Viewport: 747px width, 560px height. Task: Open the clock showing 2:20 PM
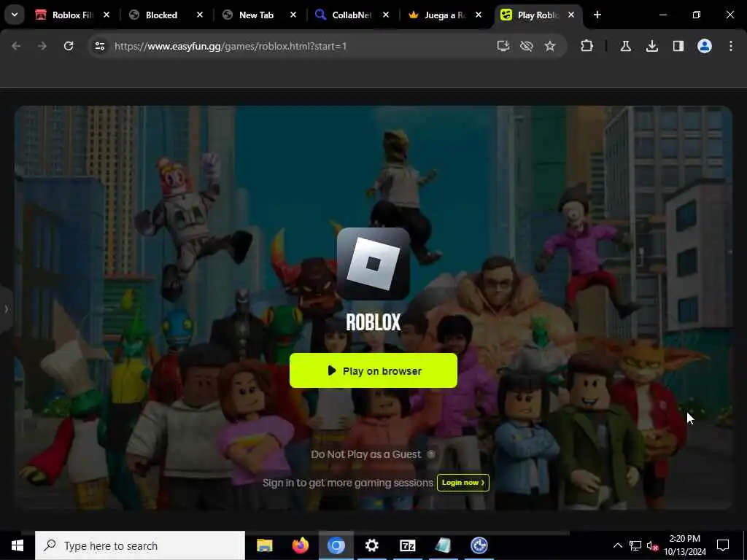pyautogui.click(x=685, y=545)
